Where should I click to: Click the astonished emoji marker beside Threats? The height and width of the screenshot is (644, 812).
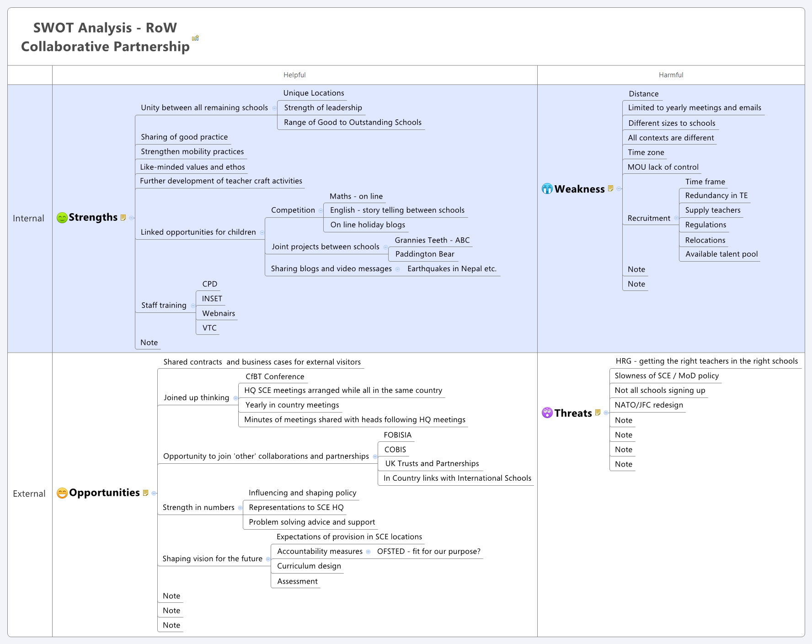click(547, 413)
